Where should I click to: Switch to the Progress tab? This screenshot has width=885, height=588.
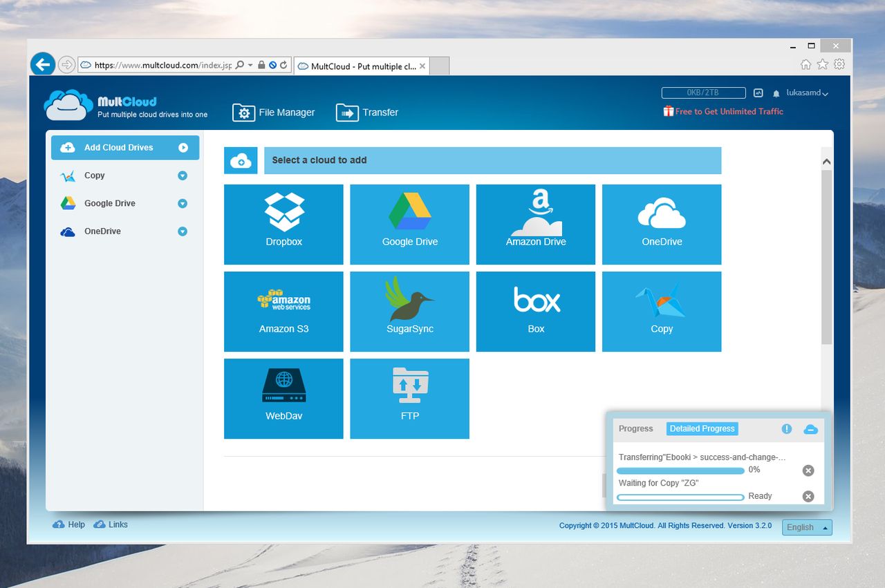pos(635,428)
